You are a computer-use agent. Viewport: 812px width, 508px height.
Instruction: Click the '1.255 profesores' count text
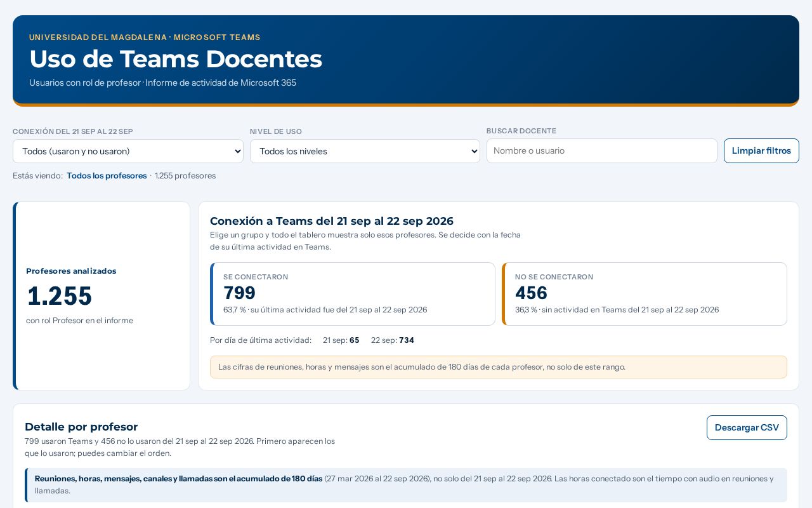185,176
